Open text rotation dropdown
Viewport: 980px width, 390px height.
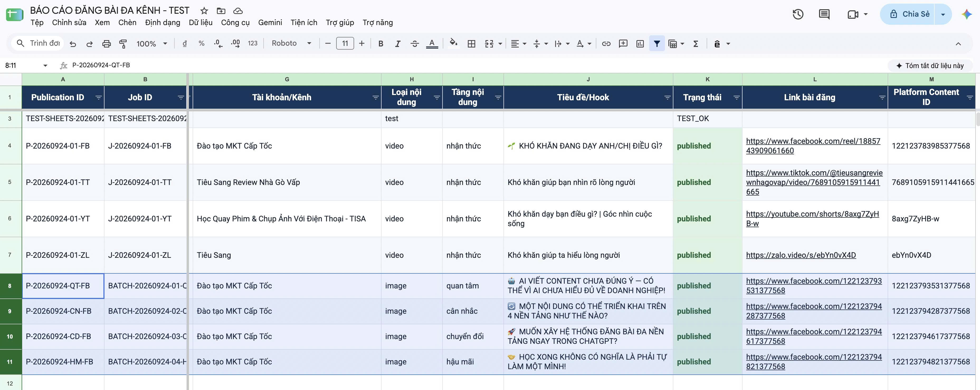[584, 44]
